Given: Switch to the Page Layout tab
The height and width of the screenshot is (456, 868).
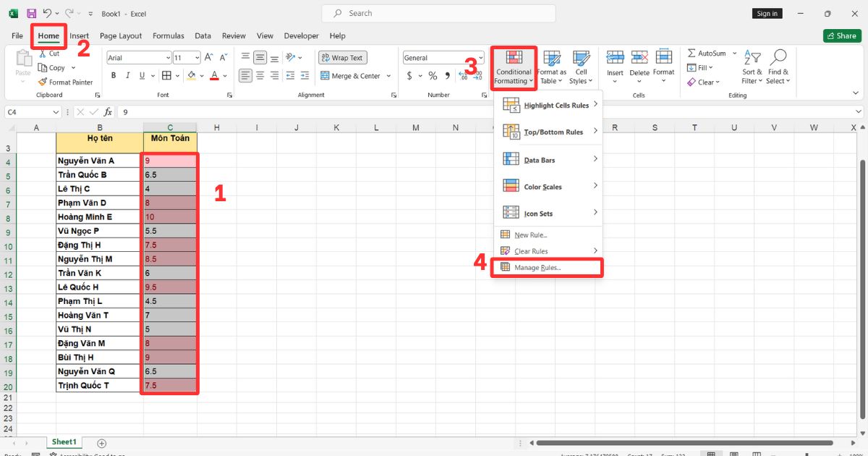Looking at the screenshot, I should tap(121, 35).
